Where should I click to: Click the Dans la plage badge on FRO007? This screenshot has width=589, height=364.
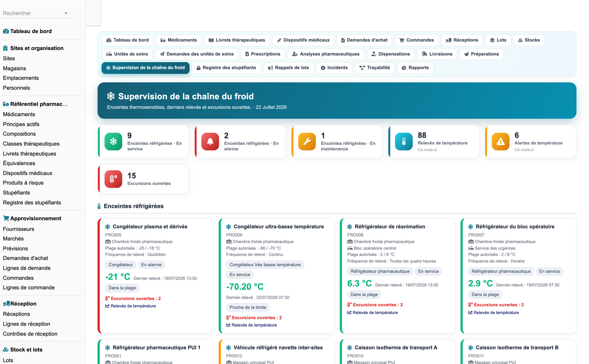tap(485, 294)
